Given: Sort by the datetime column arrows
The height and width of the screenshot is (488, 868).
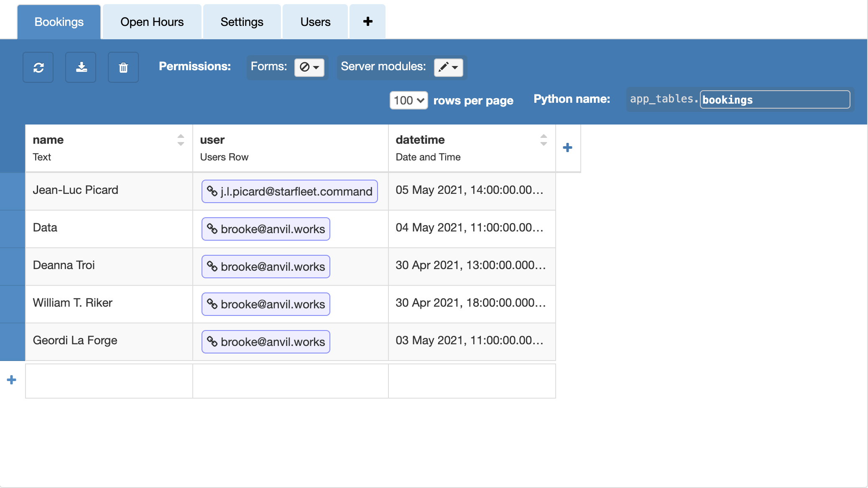Looking at the screenshot, I should 544,140.
